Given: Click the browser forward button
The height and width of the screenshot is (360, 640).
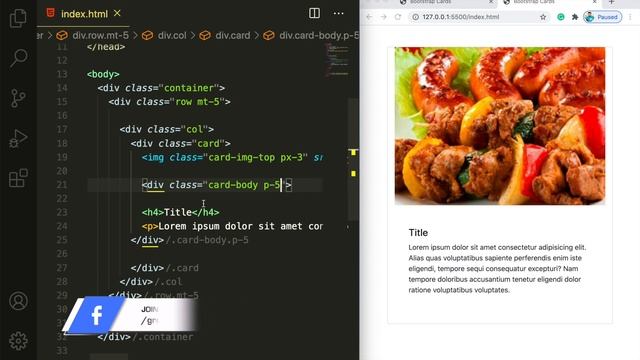Looking at the screenshot, I should click(383, 17).
